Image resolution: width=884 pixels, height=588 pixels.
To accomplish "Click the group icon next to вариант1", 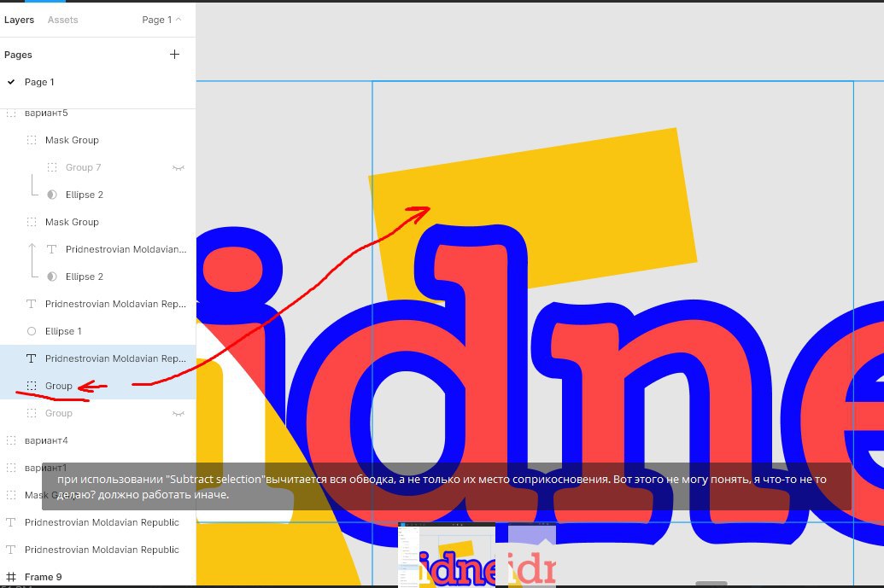I will [11, 468].
